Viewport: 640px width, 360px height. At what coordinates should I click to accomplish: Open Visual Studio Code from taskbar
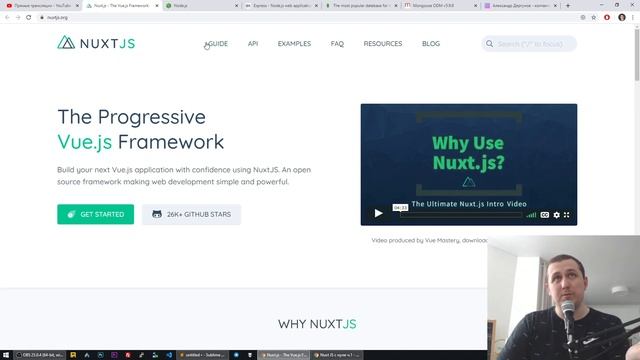(x=169, y=355)
